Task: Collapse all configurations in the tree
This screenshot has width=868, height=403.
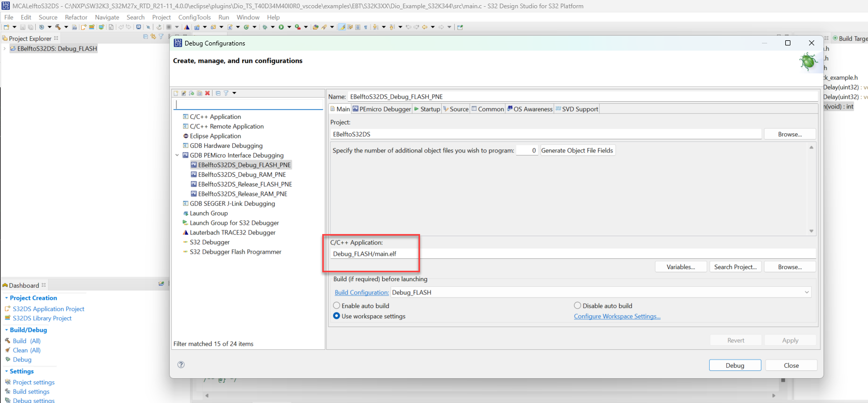Action: coord(218,94)
